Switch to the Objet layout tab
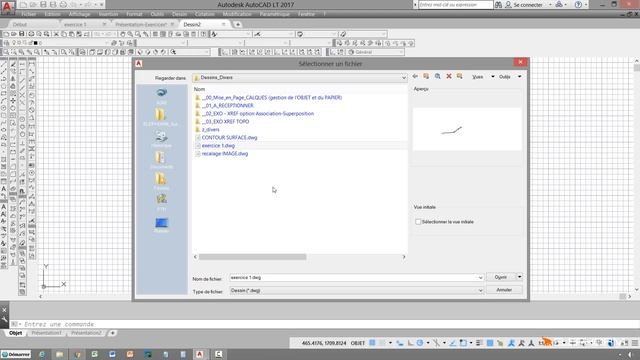 tap(16, 333)
